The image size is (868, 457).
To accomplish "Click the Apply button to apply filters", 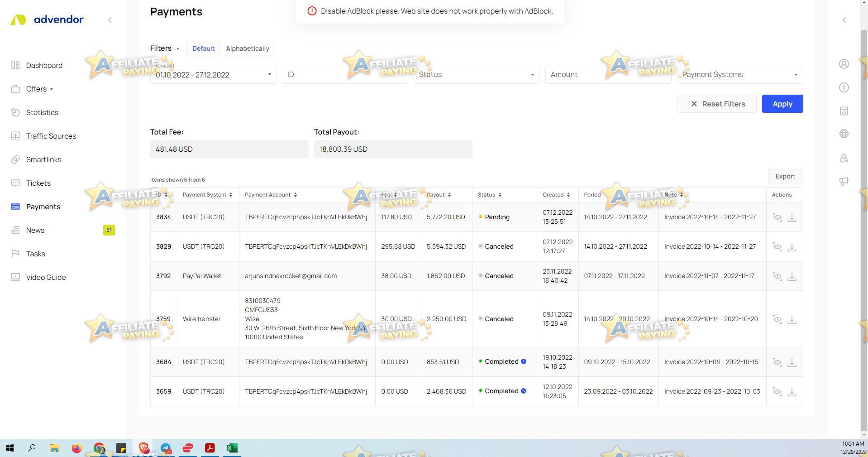I will 782,104.
